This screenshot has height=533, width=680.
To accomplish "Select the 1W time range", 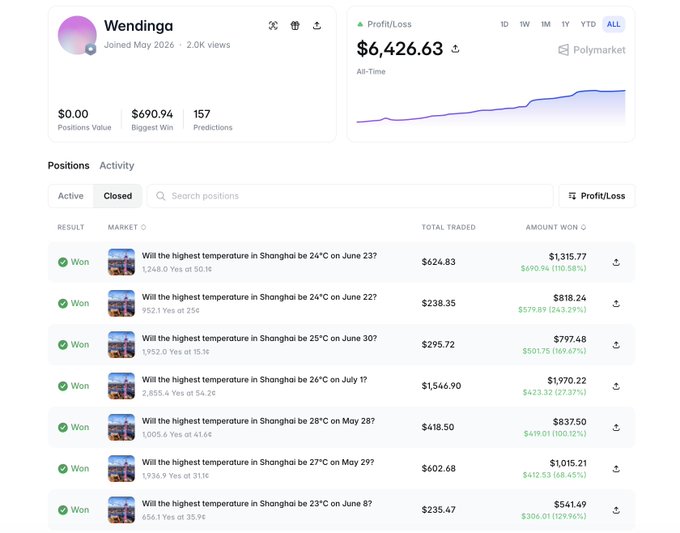I will 525,24.
